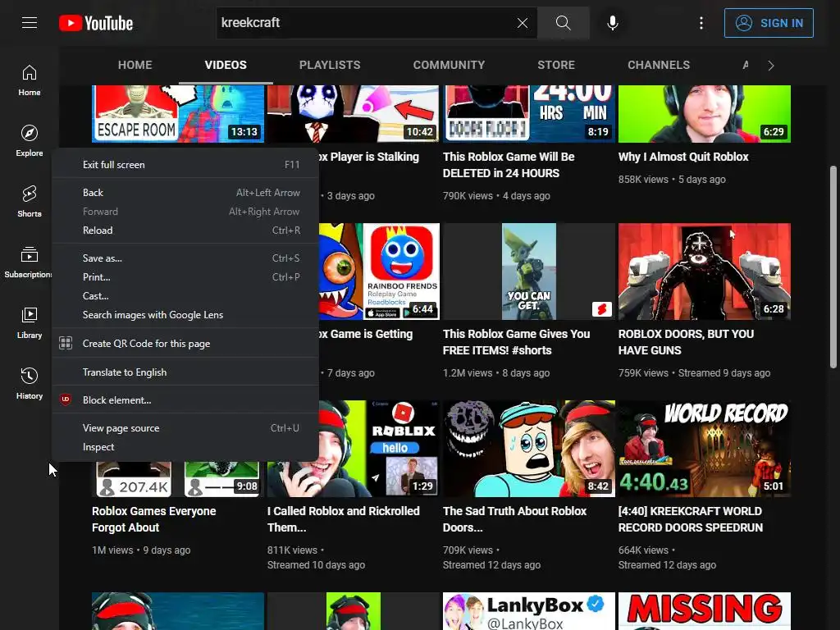The image size is (840, 630).
Task: Click title Roblox Games Everyone Forgot About
Action: pos(153,519)
